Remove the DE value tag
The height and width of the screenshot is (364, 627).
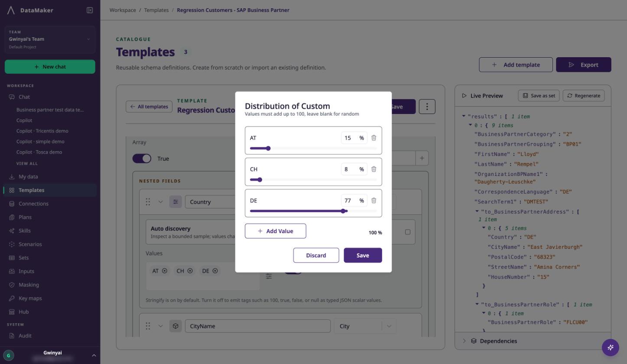tap(215, 271)
